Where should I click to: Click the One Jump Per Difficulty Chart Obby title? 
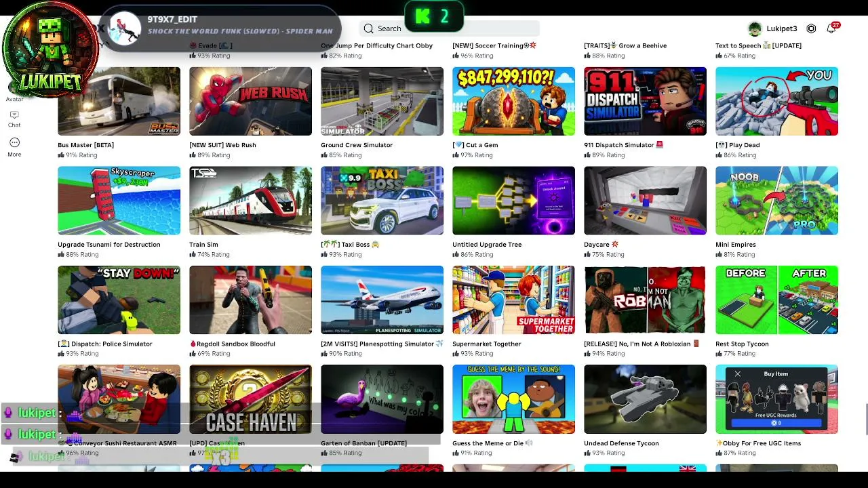point(377,45)
